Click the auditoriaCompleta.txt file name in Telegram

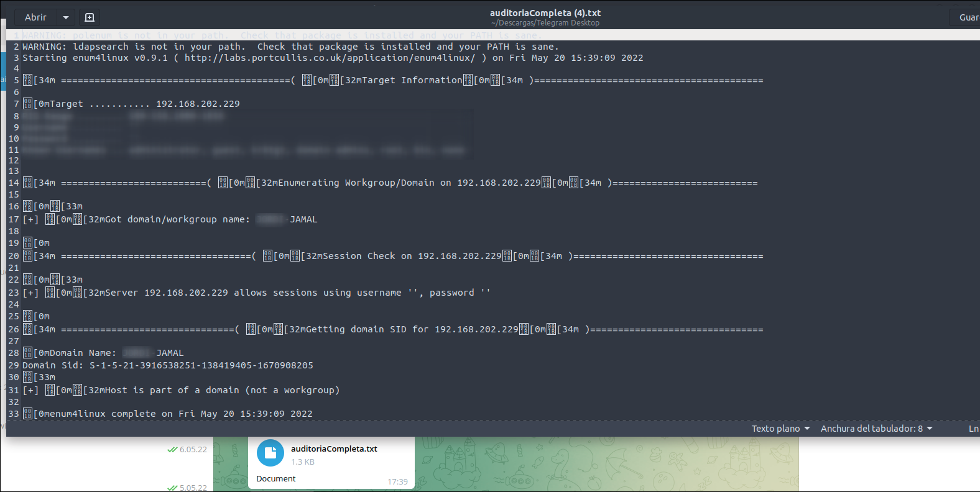pyautogui.click(x=334, y=449)
